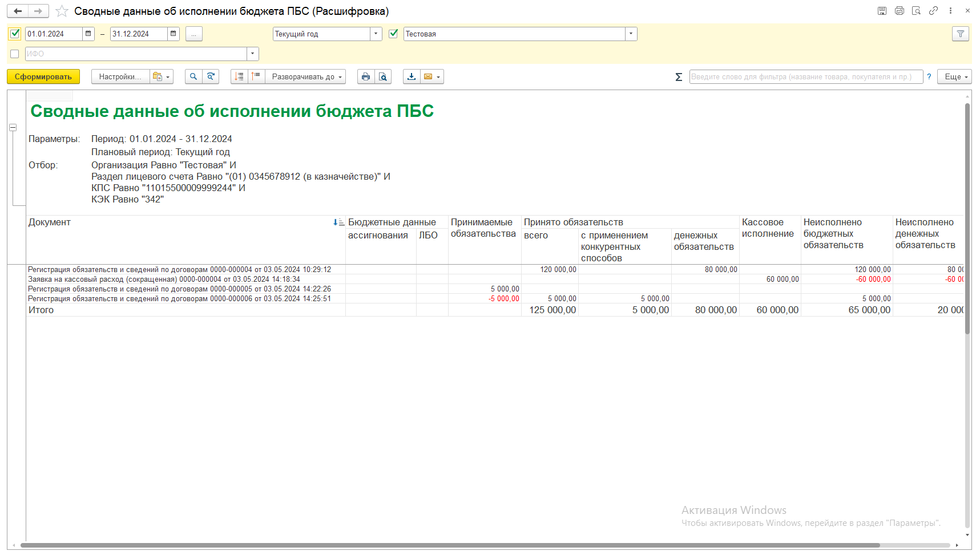Open the three-dot menu in the window header

pos(950,11)
